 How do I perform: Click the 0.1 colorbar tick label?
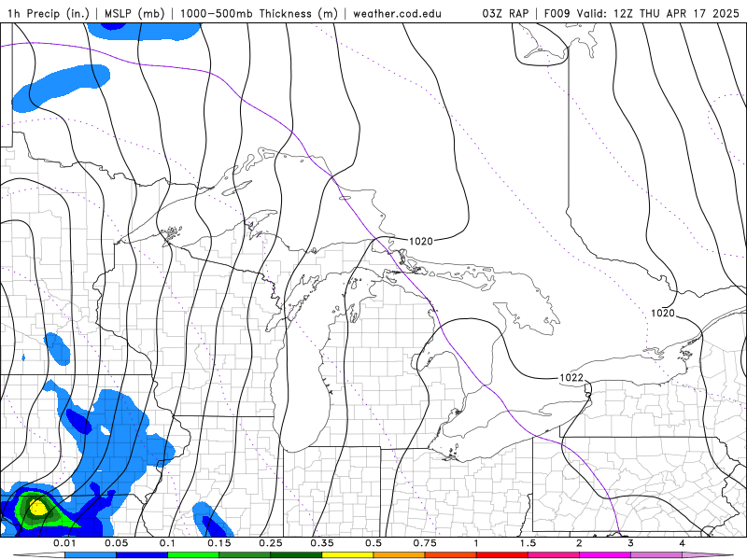tap(168, 543)
